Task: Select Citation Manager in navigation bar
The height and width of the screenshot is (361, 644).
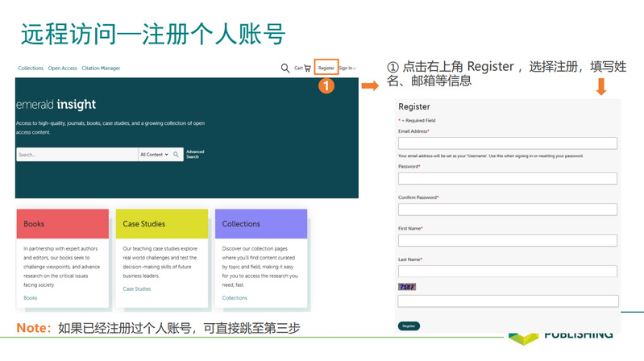Action: [x=101, y=68]
